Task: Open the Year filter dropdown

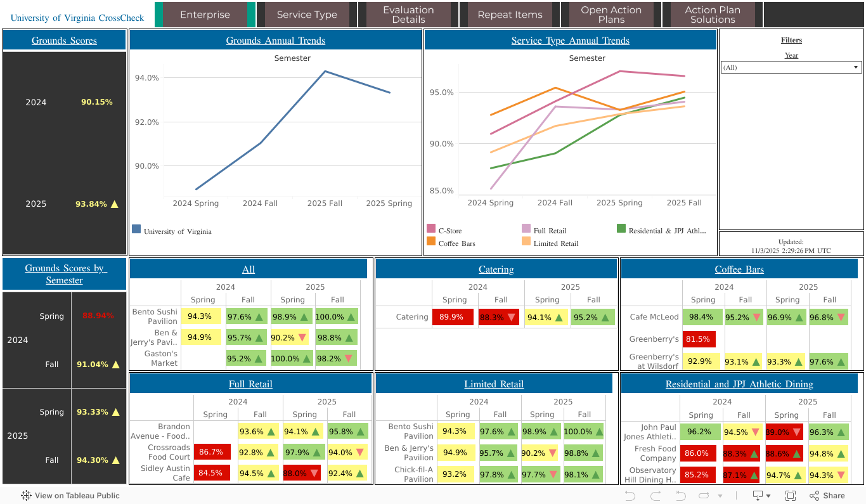Action: 791,67
